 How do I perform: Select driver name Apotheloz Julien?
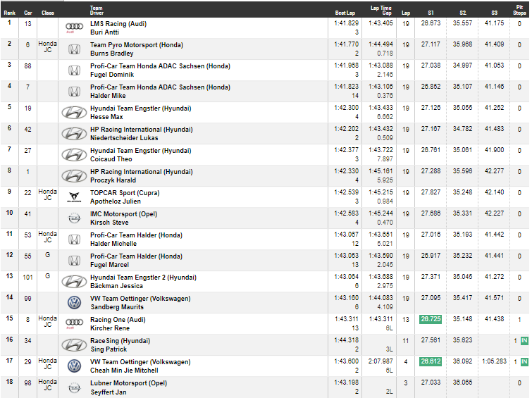click(116, 201)
